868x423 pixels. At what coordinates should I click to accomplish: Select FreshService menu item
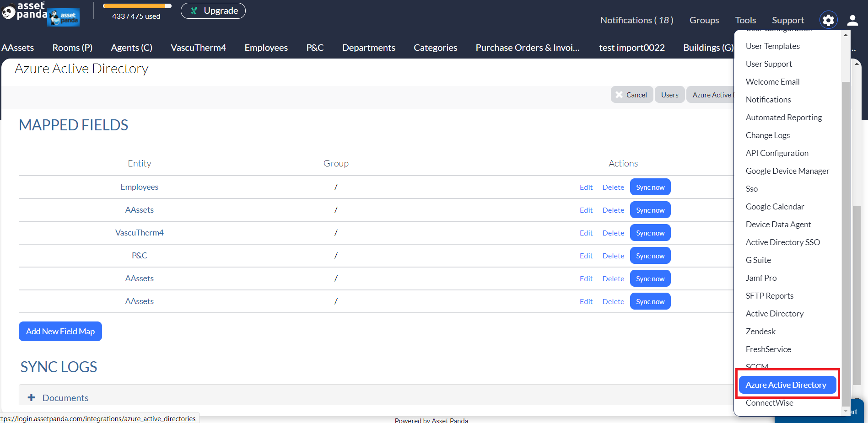coord(768,349)
